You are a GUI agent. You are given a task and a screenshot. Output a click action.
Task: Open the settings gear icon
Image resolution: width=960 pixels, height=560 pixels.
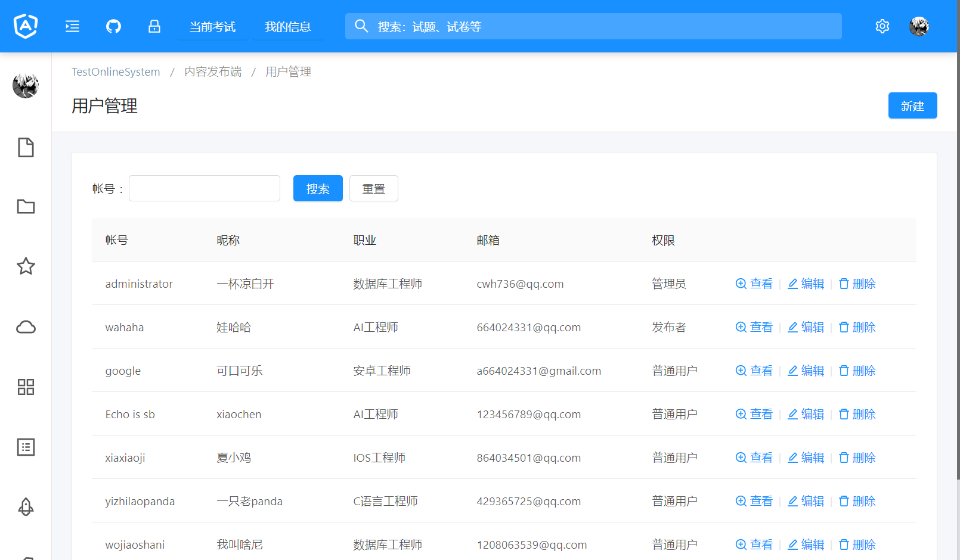point(882,26)
